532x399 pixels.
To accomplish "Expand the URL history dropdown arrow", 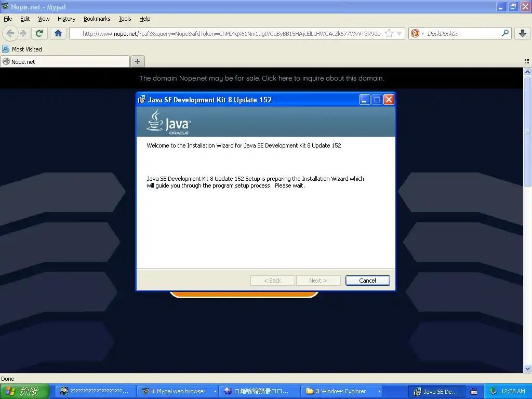I will 400,33.
